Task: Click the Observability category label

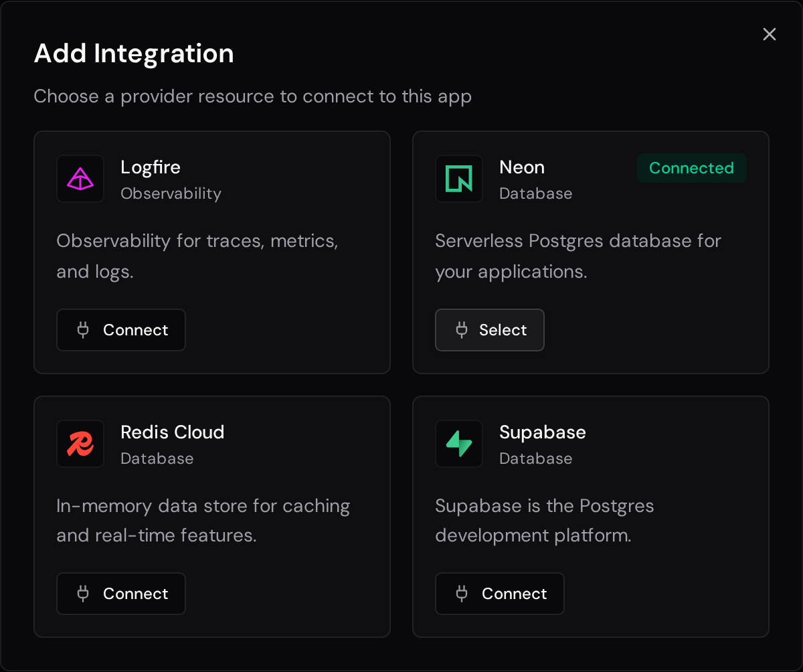Action: click(171, 193)
